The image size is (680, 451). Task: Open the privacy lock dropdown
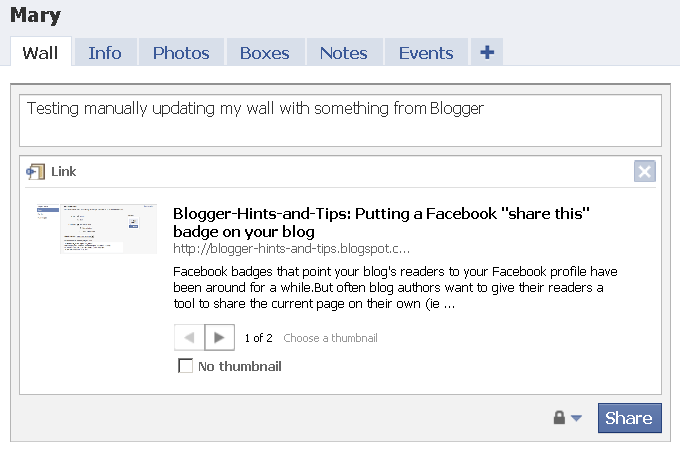pyautogui.click(x=568, y=418)
